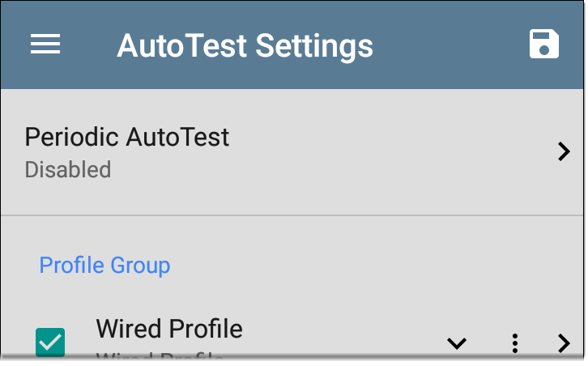Click the Profile Group heading
588x366 pixels.
click(104, 265)
